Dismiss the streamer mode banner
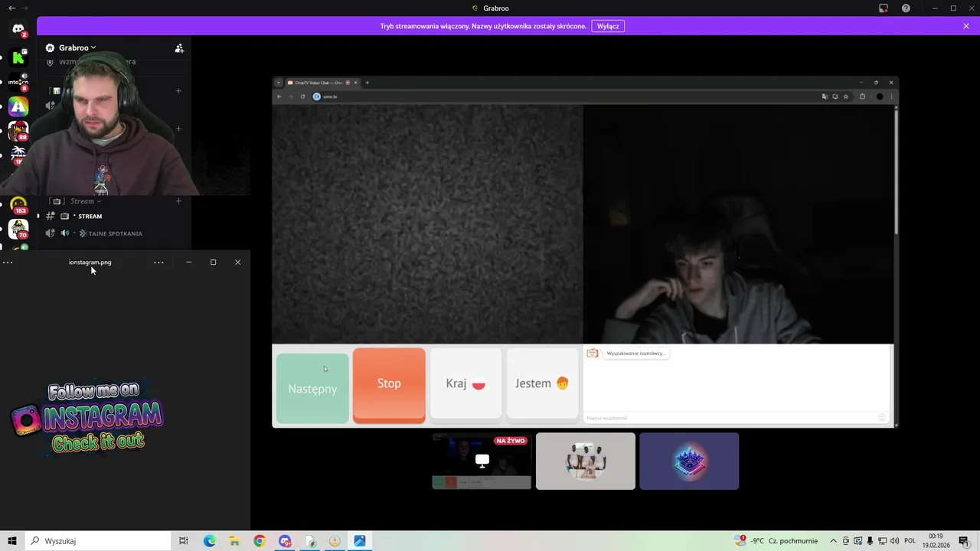The width and height of the screenshot is (980, 551). [966, 26]
